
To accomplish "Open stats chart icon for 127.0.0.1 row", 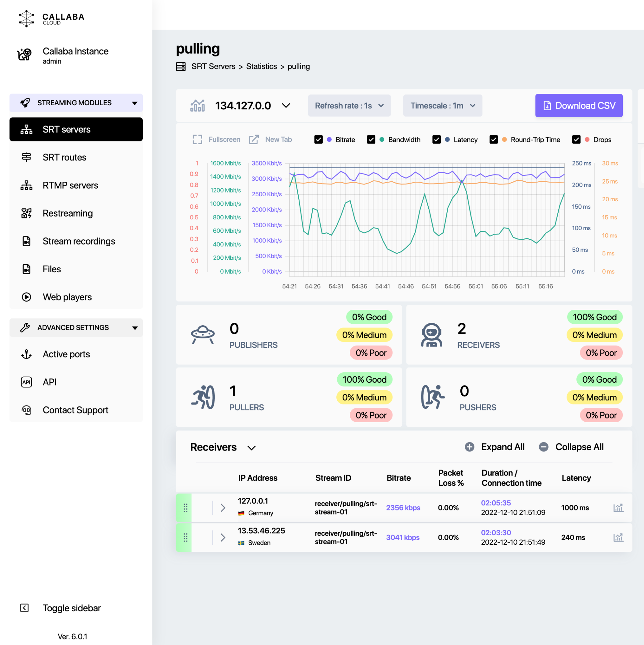I will (x=618, y=508).
